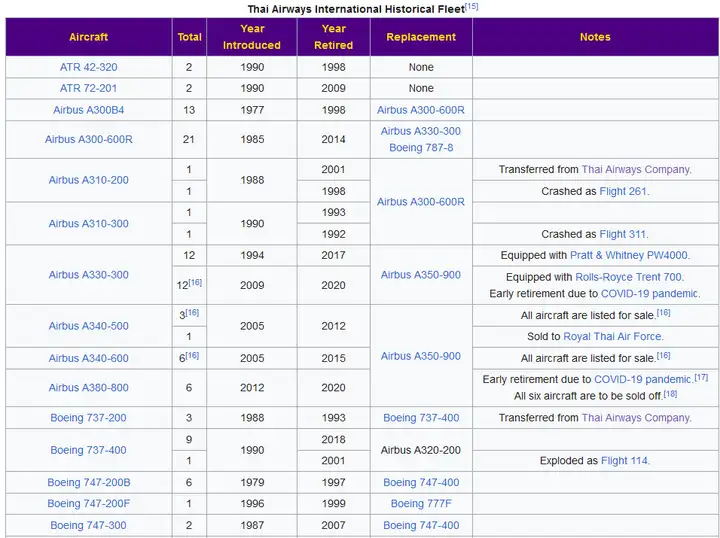Click citation [16] next to total 3
This screenshot has width=720, height=538.
(x=192, y=313)
